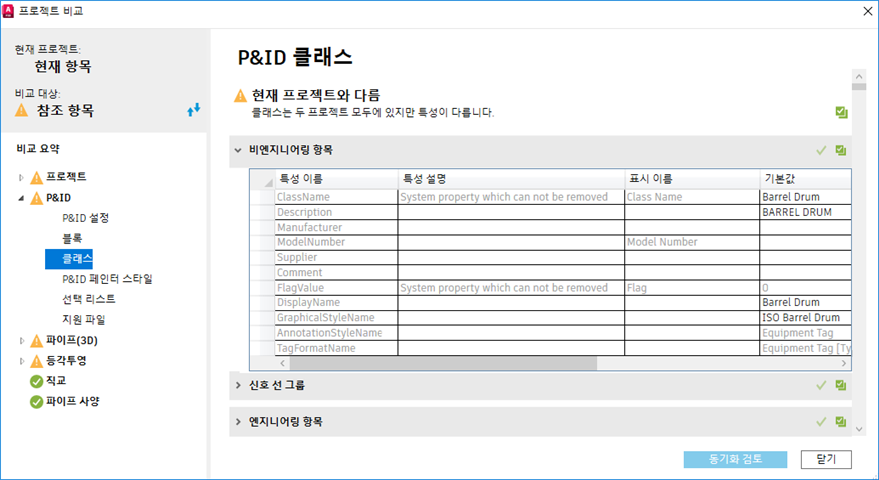
Task: Expand the 신호 선 그룹 section chevron
Action: point(238,385)
